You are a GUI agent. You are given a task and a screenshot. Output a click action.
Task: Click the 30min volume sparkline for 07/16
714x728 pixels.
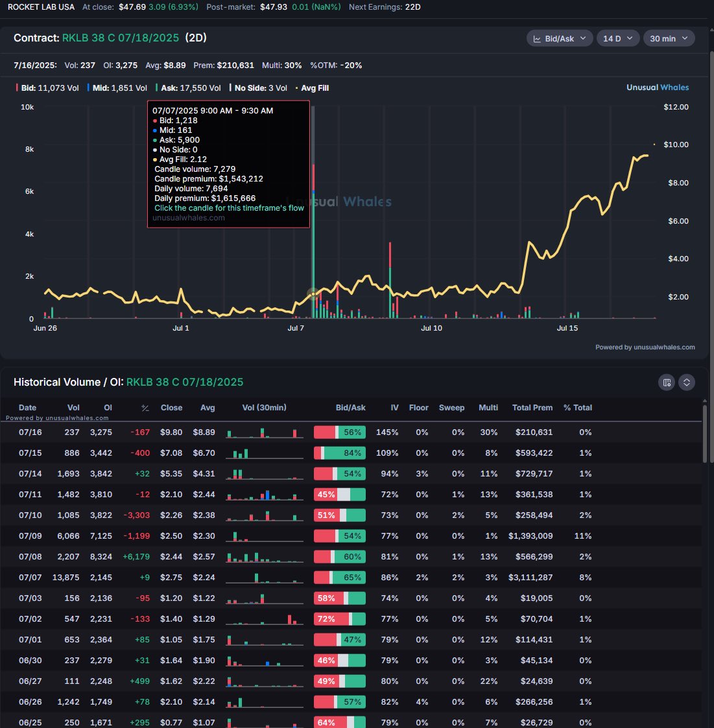point(265,432)
